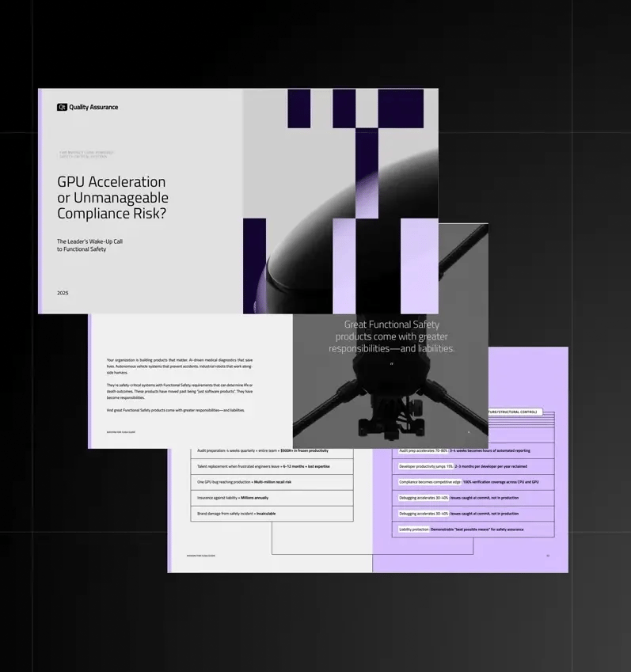Open The Leader's Wake-Up Call subtitle

point(89,245)
